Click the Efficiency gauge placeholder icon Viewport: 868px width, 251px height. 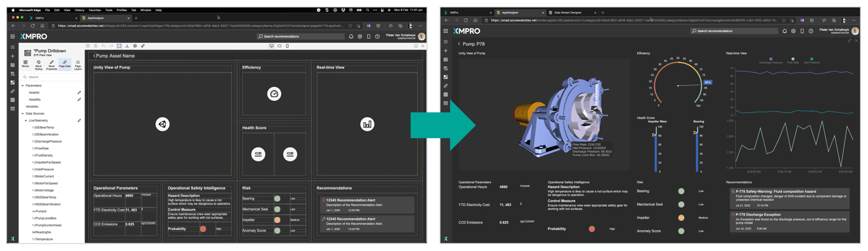coord(274,94)
